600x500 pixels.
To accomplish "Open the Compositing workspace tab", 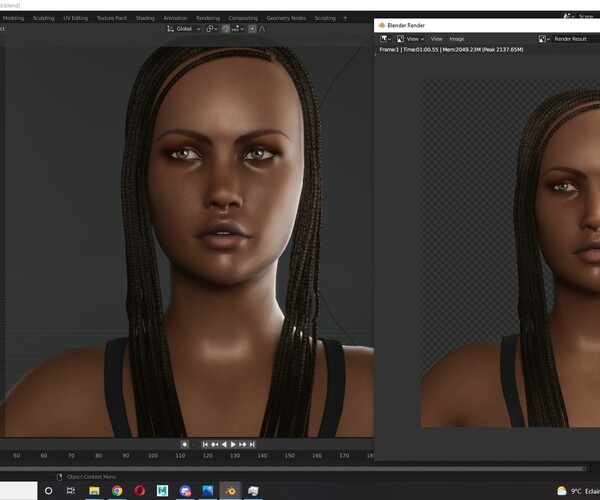I will coord(243,18).
